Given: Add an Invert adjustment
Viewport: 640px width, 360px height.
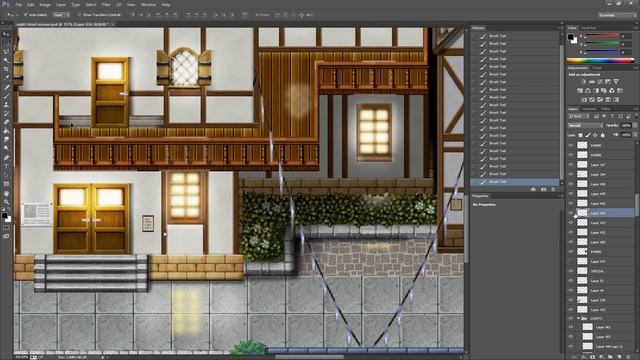Looking at the screenshot, I should point(584,100).
